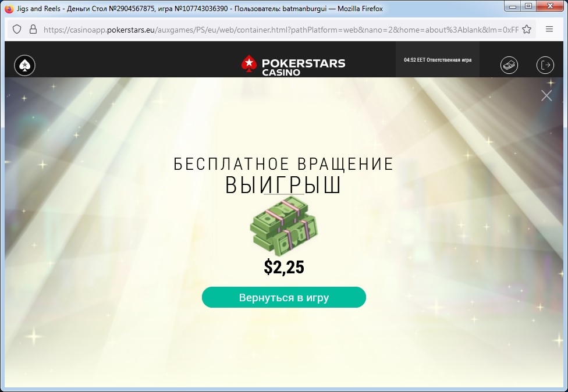
Task: View site security padlock details
Action: (x=33, y=29)
